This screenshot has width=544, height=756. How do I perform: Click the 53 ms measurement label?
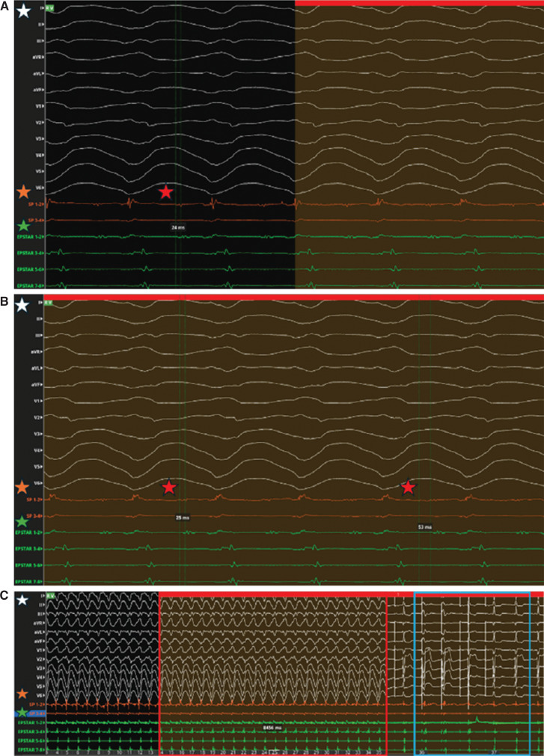425,527
